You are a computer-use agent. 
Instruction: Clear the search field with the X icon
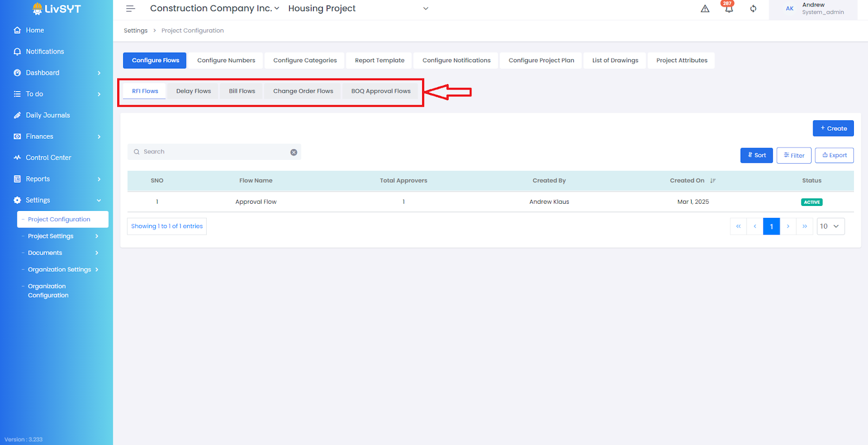click(x=293, y=152)
